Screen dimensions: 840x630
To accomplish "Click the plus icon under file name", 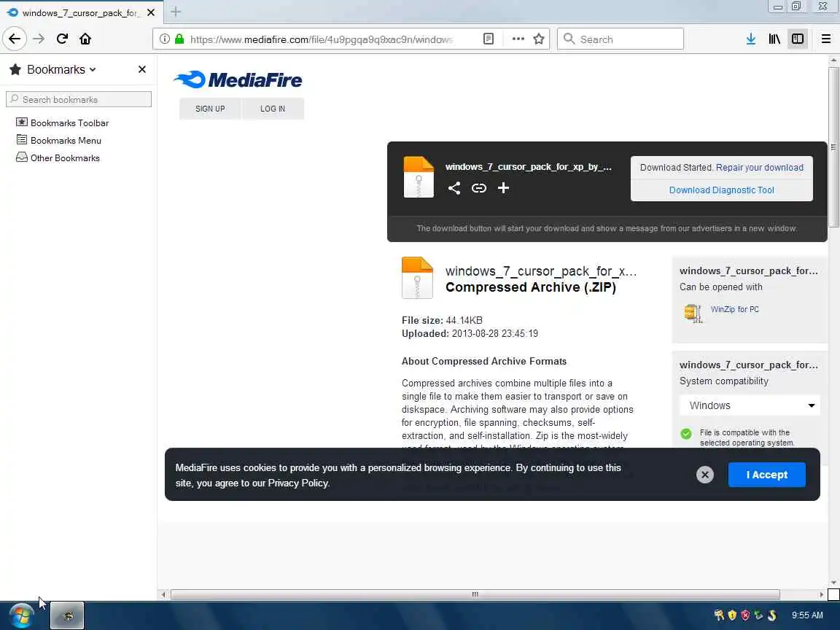I will pyautogui.click(x=503, y=188).
